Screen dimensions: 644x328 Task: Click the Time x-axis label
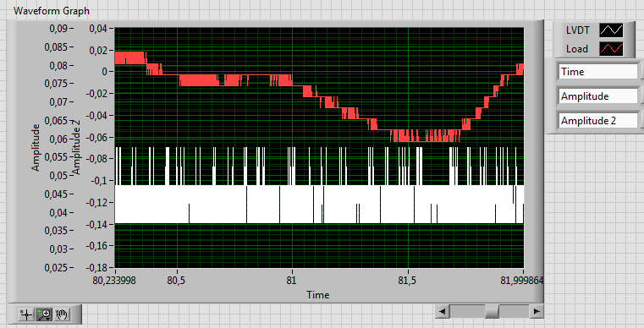tap(318, 295)
